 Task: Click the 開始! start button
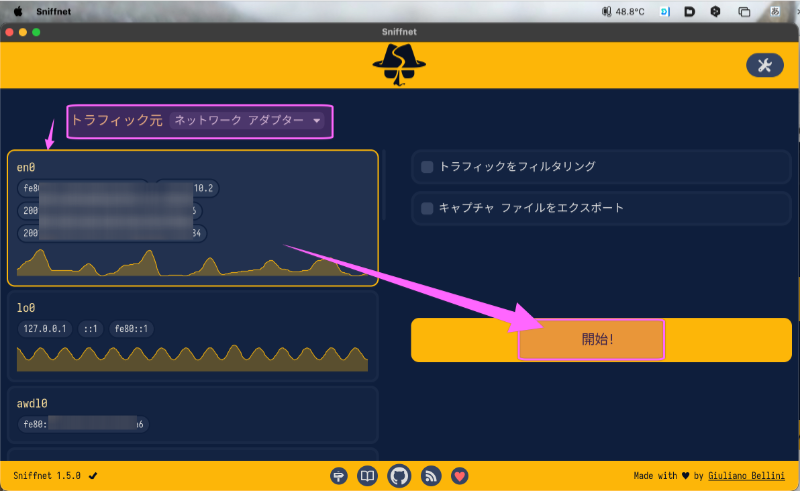pos(601,340)
